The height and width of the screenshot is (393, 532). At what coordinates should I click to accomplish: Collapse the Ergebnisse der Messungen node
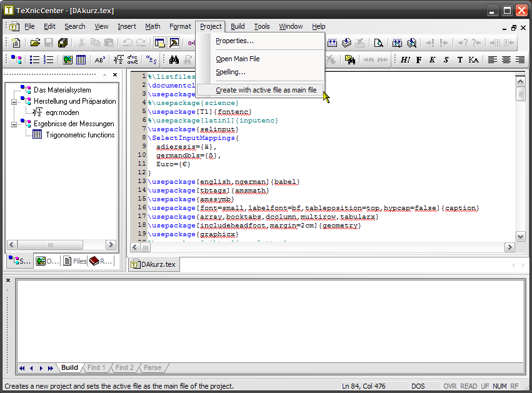(x=14, y=124)
